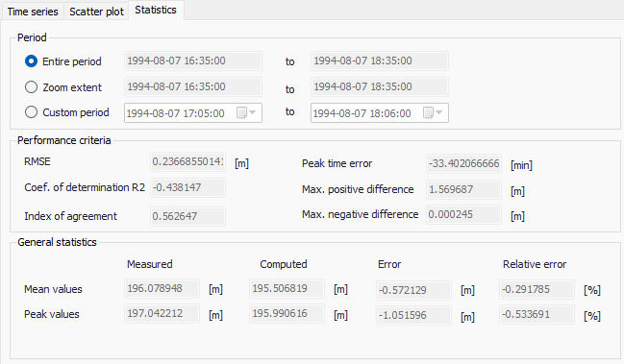Click the Zoom extent label
Viewport: 624px width, 364px height.
[x=72, y=87]
